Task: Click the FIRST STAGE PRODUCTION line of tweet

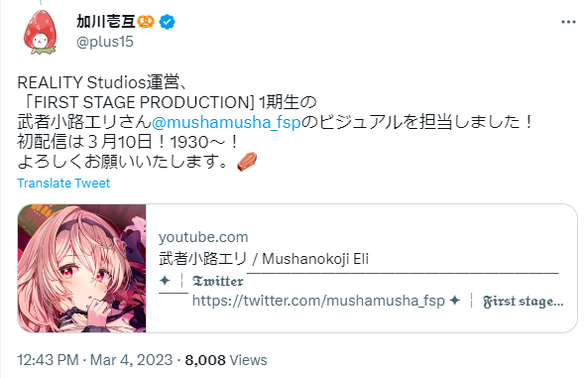Action: click(x=168, y=102)
